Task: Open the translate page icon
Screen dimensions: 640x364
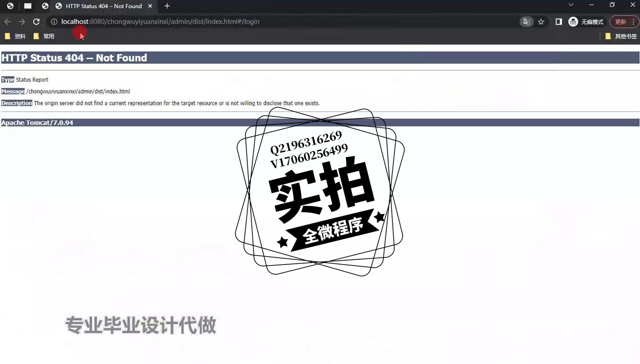Action: coord(527,22)
